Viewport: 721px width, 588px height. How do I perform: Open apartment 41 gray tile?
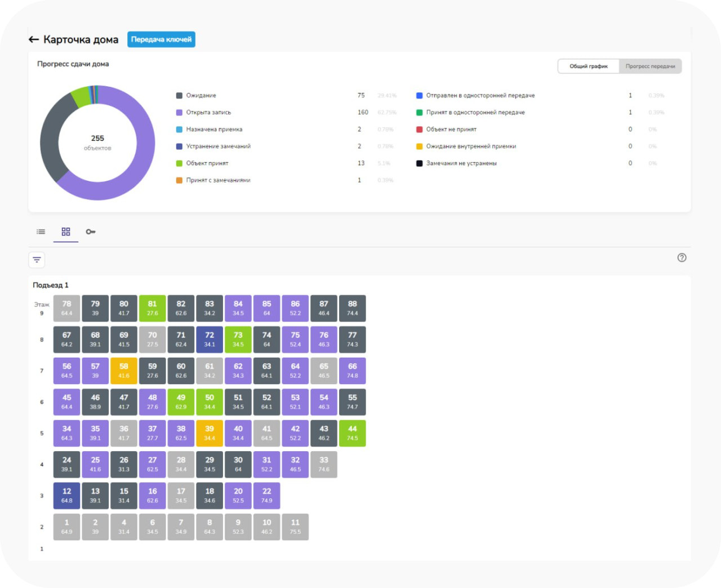click(x=267, y=433)
